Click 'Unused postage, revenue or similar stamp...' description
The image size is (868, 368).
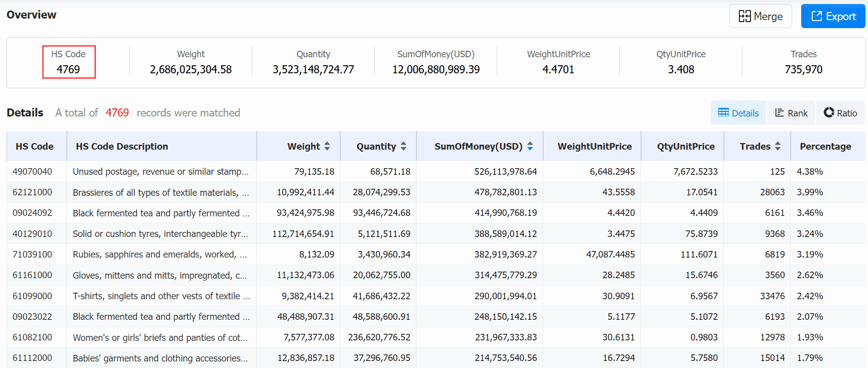point(161,172)
